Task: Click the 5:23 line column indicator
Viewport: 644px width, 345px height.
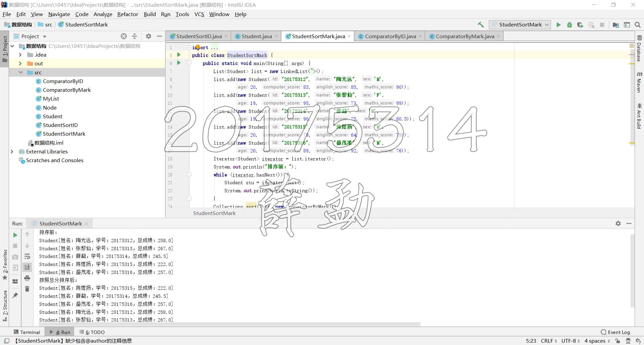Action: pyautogui.click(x=531, y=341)
